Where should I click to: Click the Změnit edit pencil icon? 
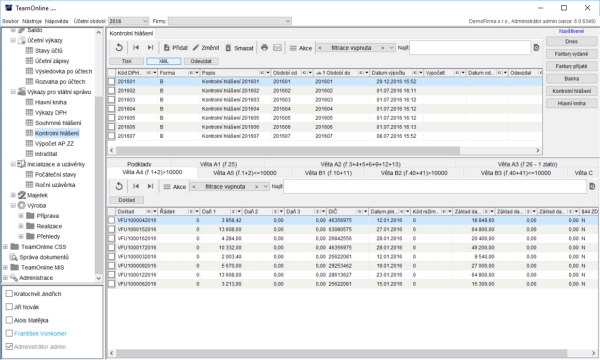point(196,47)
